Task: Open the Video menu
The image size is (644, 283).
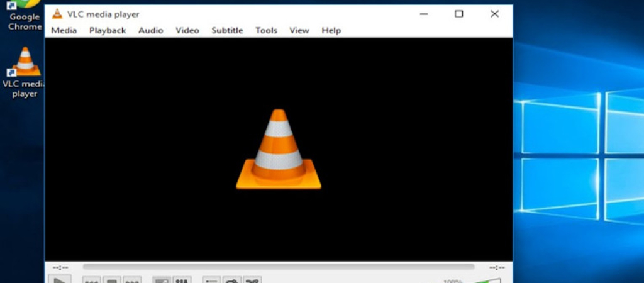Action: coord(187,30)
